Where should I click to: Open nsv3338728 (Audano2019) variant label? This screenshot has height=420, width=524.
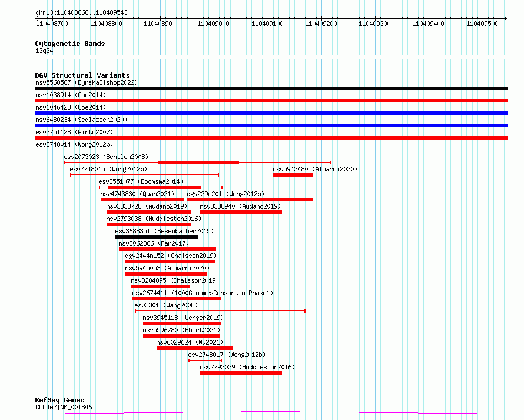point(147,206)
